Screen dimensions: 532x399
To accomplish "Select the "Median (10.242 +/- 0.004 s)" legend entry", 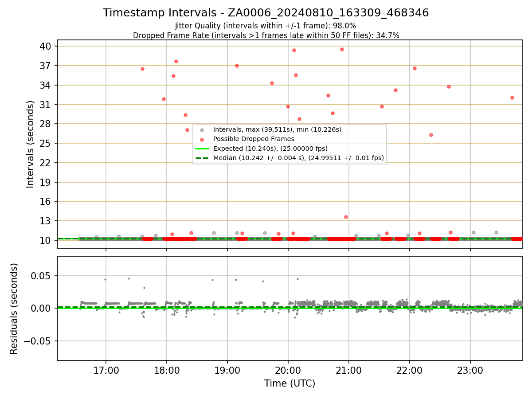I will click(x=298, y=158).
